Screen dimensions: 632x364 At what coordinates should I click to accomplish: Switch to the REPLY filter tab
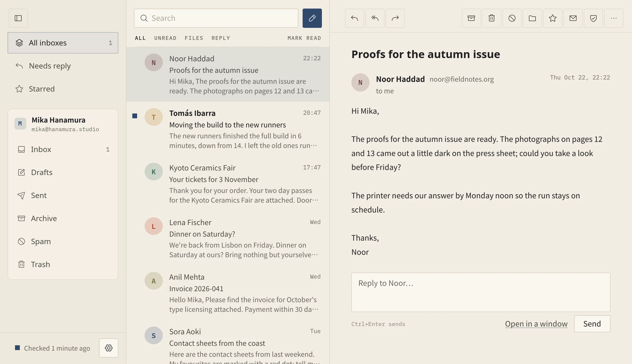221,38
